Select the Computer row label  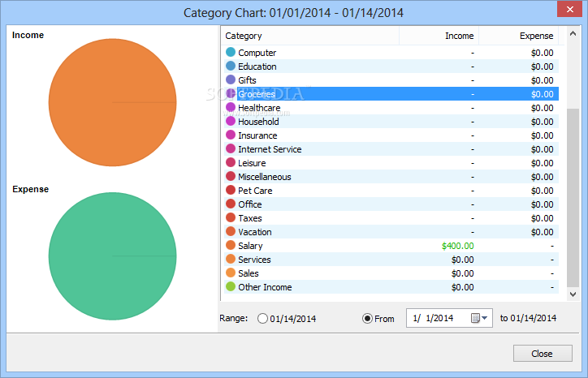tap(257, 53)
